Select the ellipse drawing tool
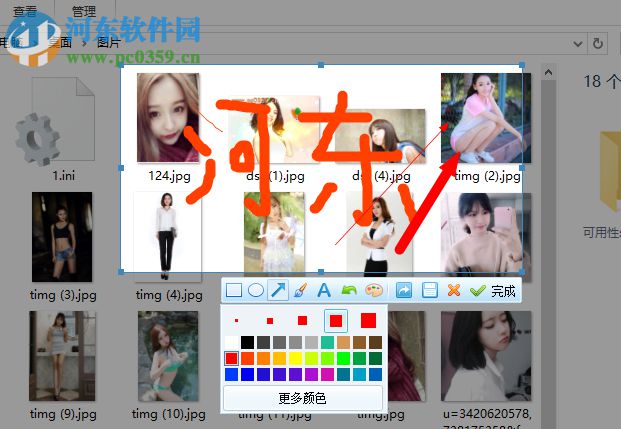621x429 pixels. pyautogui.click(x=256, y=290)
